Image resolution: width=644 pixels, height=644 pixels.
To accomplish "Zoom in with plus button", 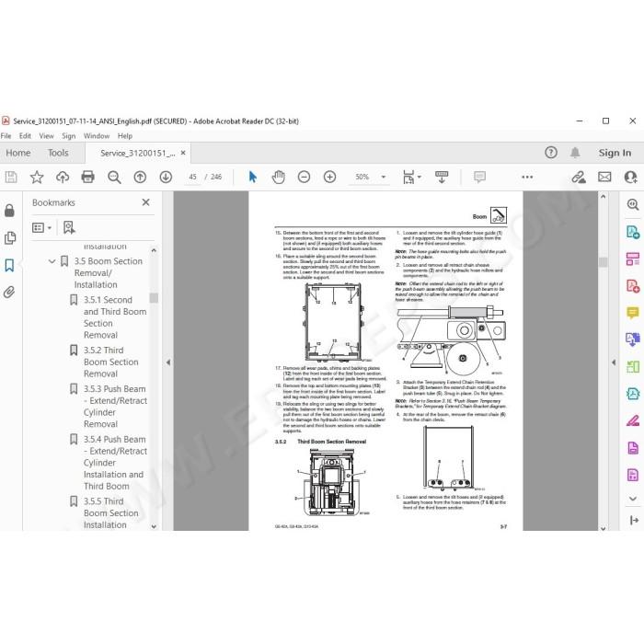I will (329, 177).
